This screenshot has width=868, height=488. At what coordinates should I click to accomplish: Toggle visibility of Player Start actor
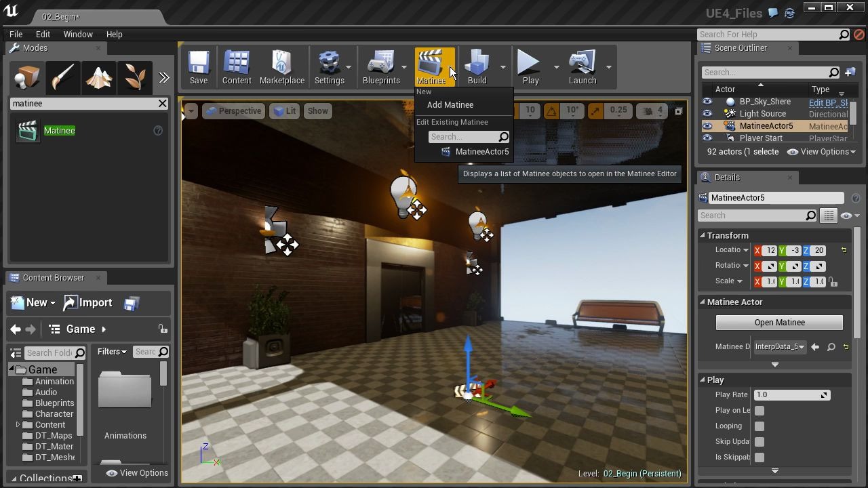point(707,138)
